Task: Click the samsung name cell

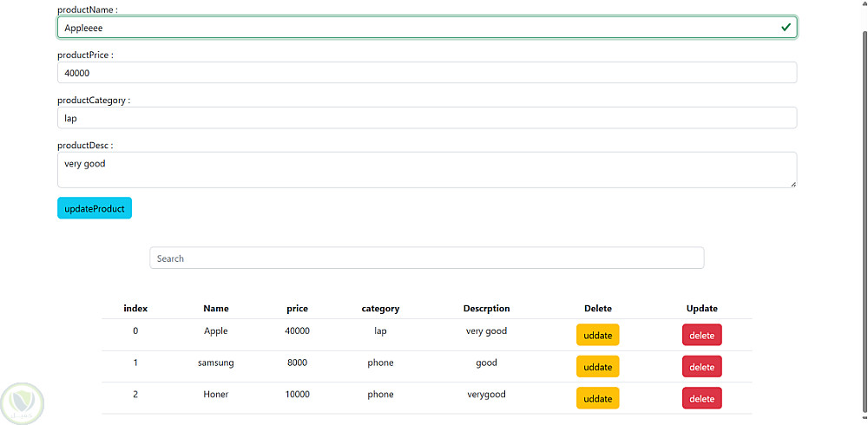Action: click(216, 363)
